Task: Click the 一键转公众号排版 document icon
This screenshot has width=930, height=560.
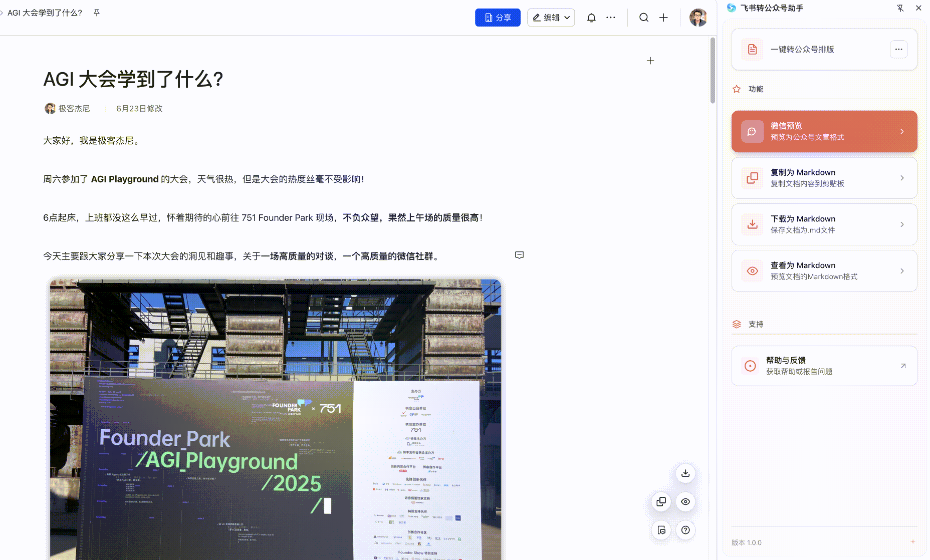Action: coord(752,49)
